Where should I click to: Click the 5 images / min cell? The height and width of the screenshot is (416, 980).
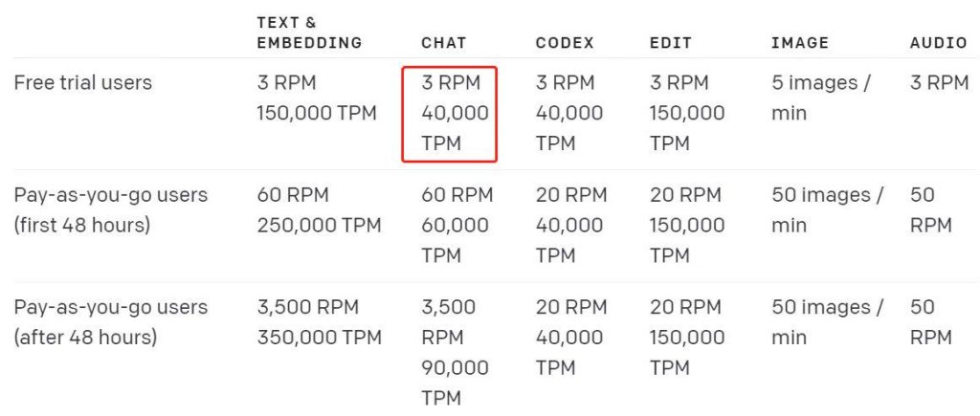820,99
